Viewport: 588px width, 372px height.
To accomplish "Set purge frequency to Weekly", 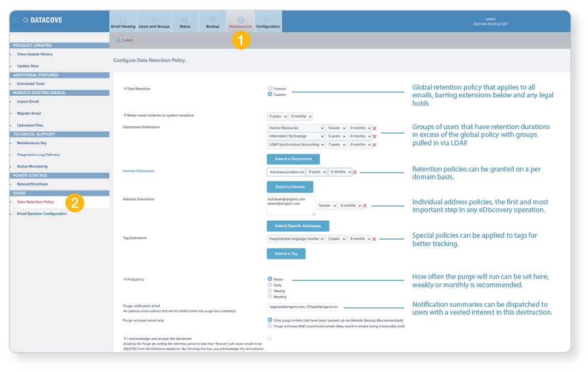I will [x=269, y=290].
